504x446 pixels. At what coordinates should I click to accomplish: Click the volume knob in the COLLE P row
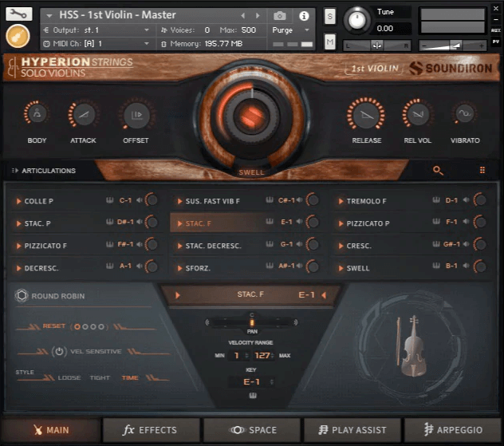point(152,200)
